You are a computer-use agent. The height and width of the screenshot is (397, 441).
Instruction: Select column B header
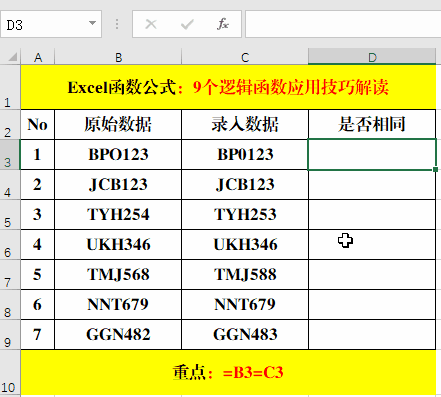[x=118, y=57]
